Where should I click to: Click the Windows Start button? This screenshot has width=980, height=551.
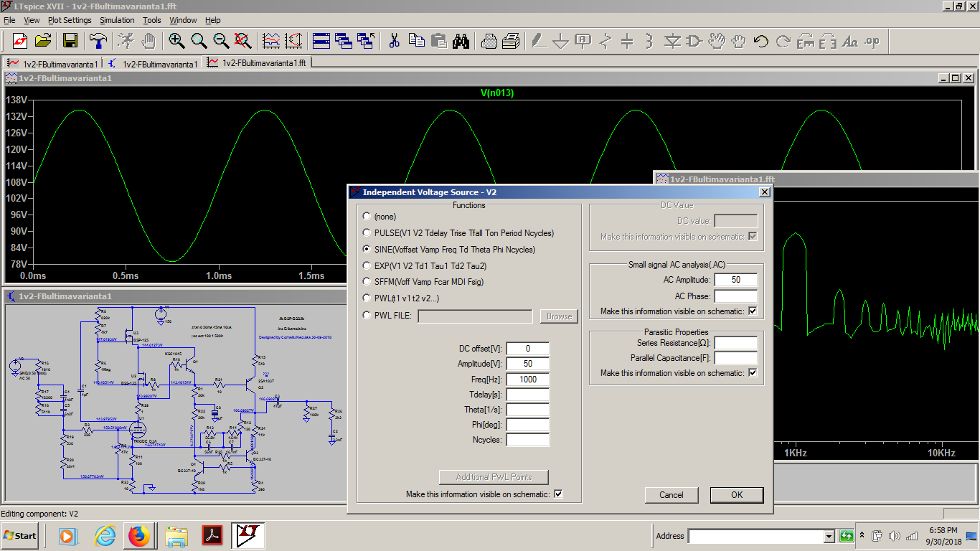point(20,536)
